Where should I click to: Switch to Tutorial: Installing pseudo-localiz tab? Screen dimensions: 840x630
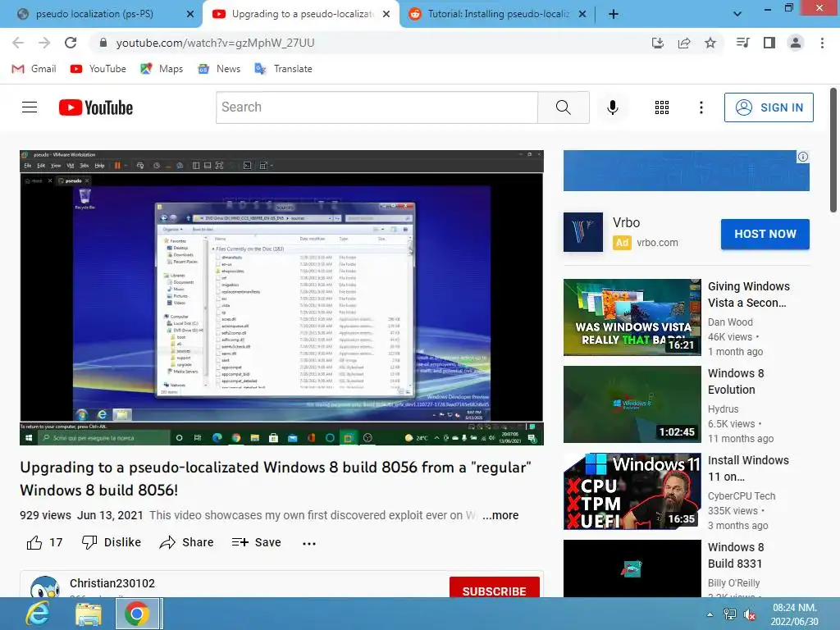click(497, 14)
